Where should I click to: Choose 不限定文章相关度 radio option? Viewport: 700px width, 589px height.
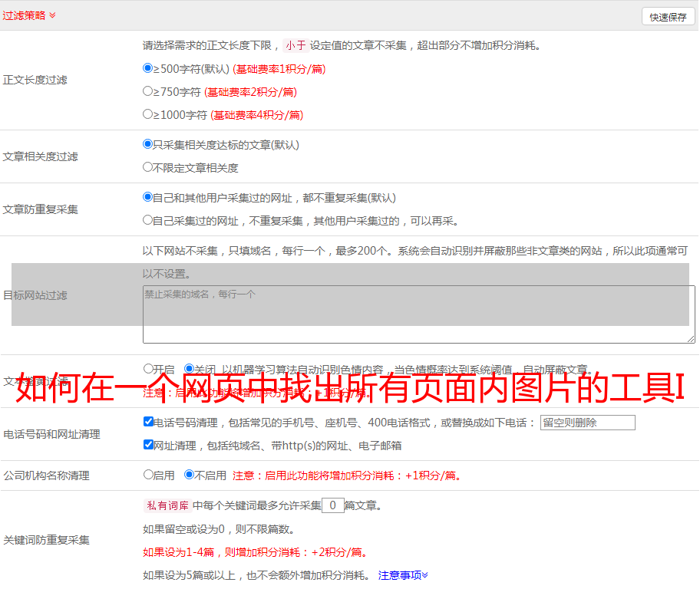click(x=148, y=167)
